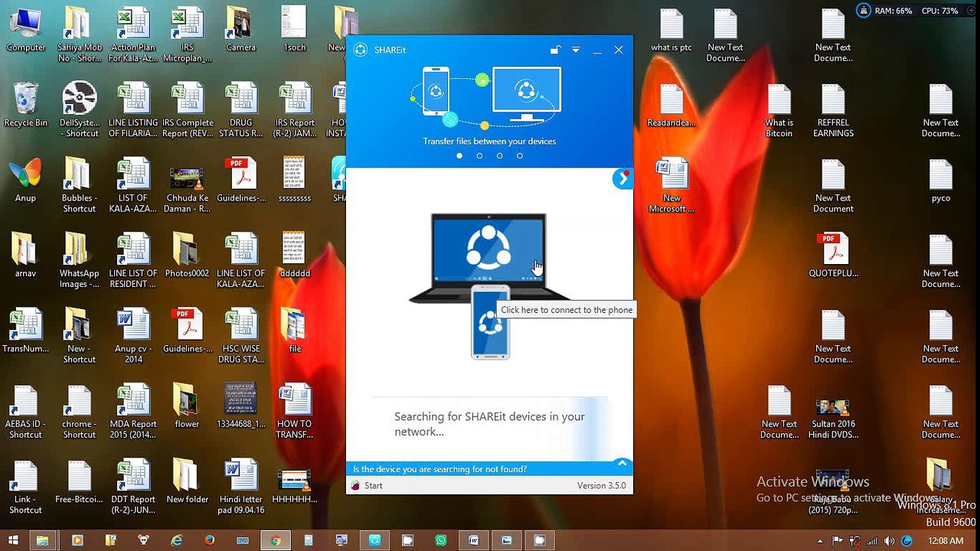This screenshot has width=980, height=551.
Task: Open the clock showing 12:08 AM
Action: coord(945,540)
